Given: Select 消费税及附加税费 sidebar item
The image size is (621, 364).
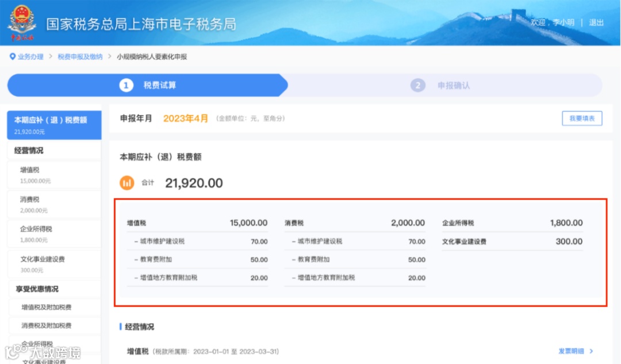Looking at the screenshot, I should coord(54,325).
